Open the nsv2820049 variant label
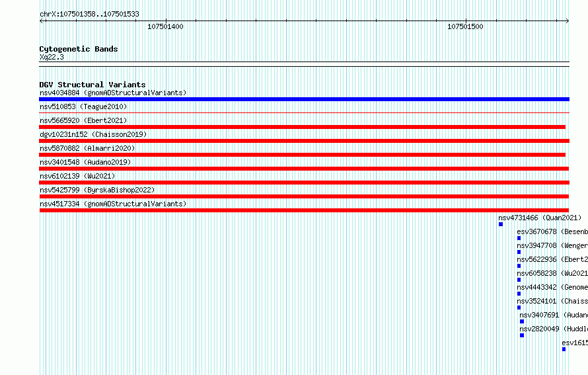Screen dimensions: 588x375 pyautogui.click(x=554, y=329)
